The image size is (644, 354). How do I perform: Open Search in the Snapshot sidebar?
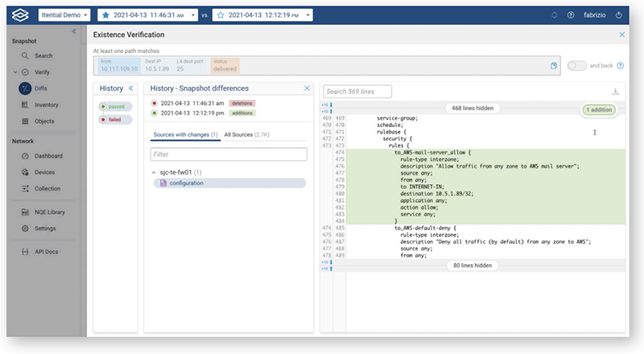(43, 56)
